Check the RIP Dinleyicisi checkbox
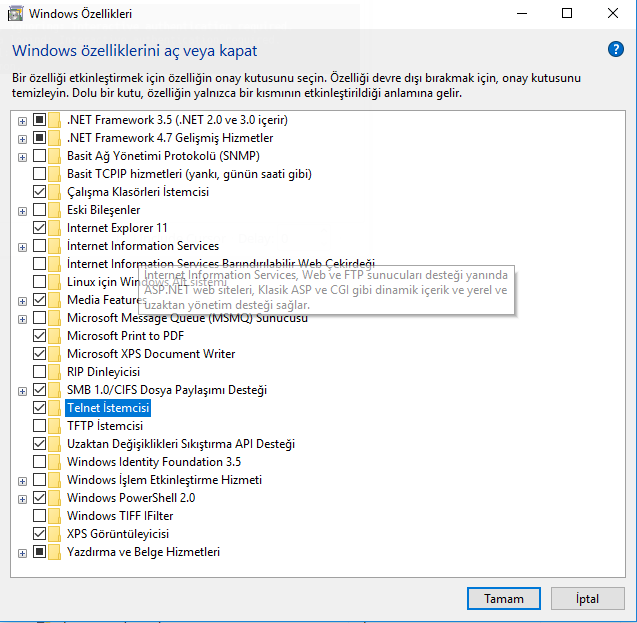 (39, 371)
